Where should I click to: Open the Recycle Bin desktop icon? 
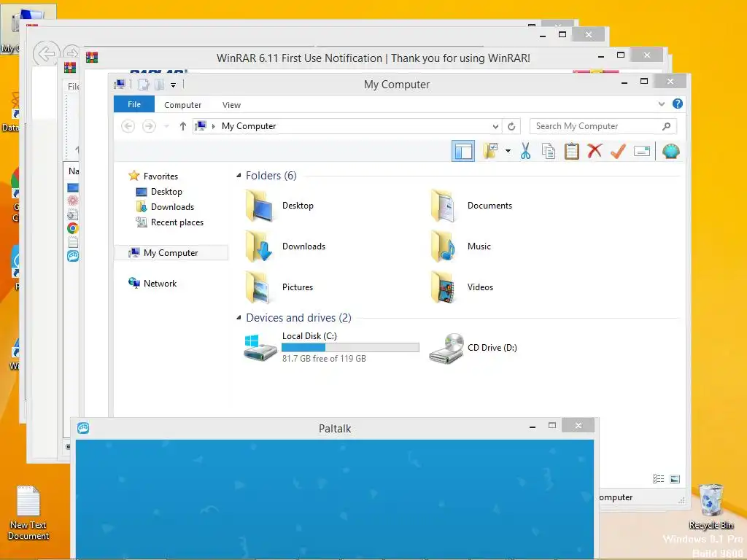[711, 507]
